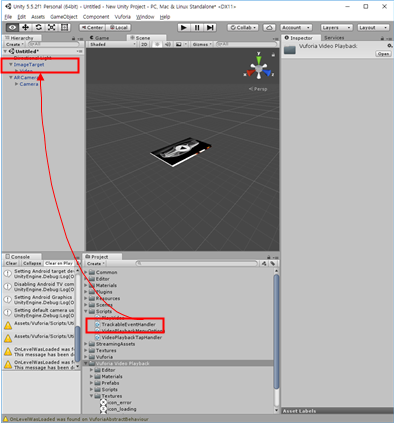394x423 pixels.
Task: Select the icon_loading texture
Action: 118,409
